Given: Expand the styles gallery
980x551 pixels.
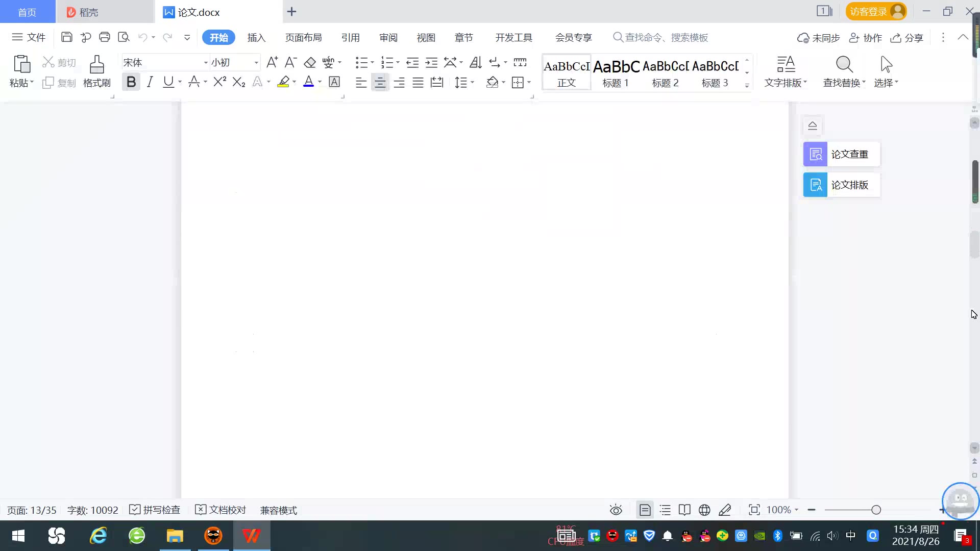Looking at the screenshot, I should (x=747, y=86).
